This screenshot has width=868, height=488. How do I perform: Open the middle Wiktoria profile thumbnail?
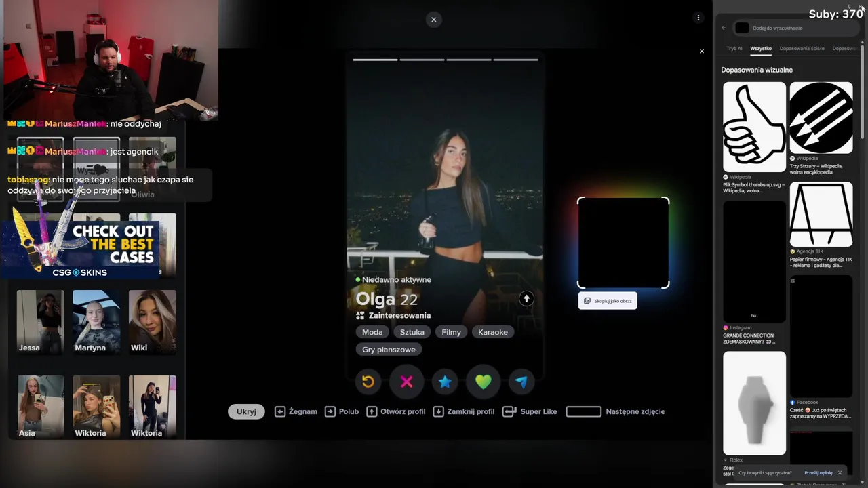[x=96, y=407]
